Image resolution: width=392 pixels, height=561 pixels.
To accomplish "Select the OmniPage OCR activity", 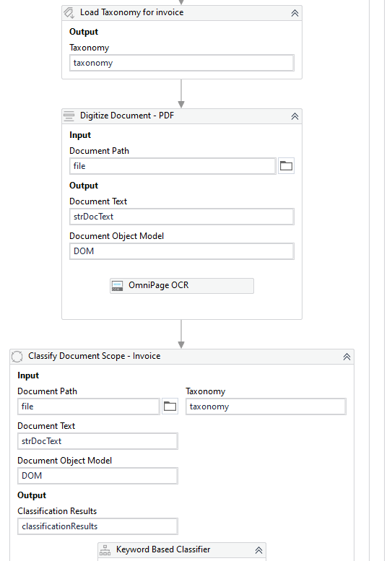I will (x=182, y=286).
